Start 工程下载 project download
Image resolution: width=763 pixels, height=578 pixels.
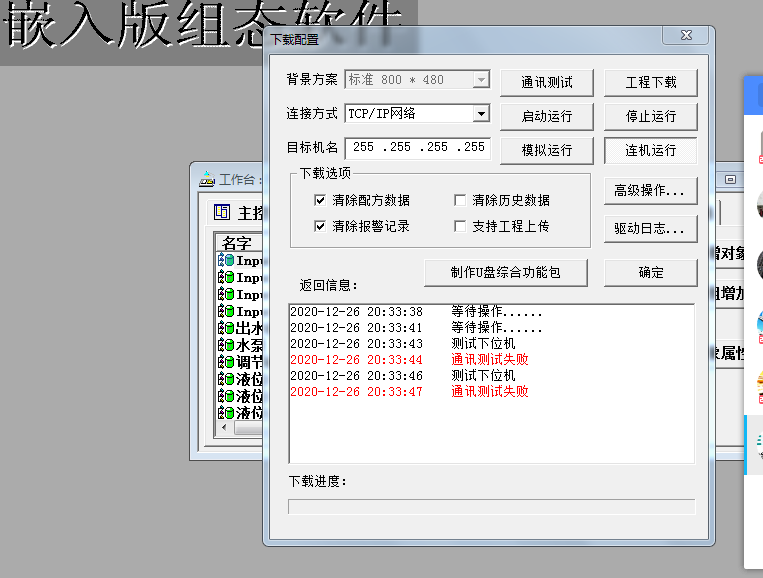point(650,82)
